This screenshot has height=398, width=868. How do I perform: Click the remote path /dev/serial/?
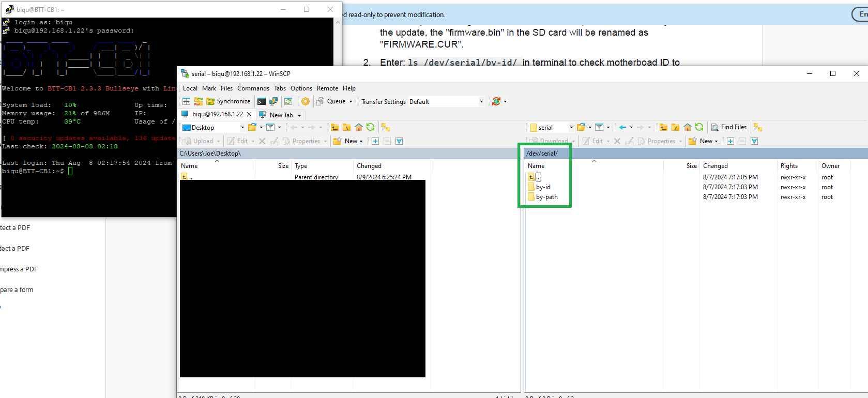click(542, 154)
